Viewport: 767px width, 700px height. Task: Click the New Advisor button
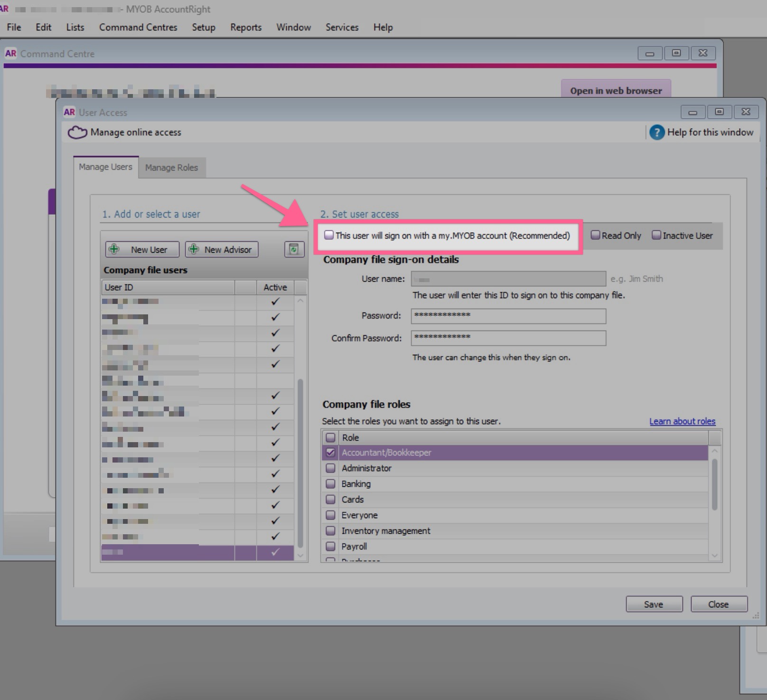(x=222, y=249)
